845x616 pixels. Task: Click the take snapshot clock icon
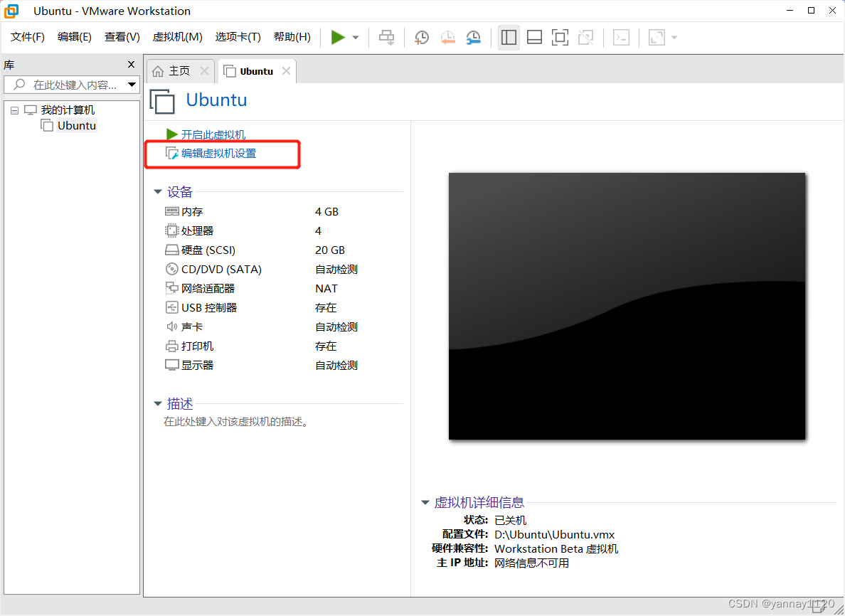pyautogui.click(x=421, y=37)
